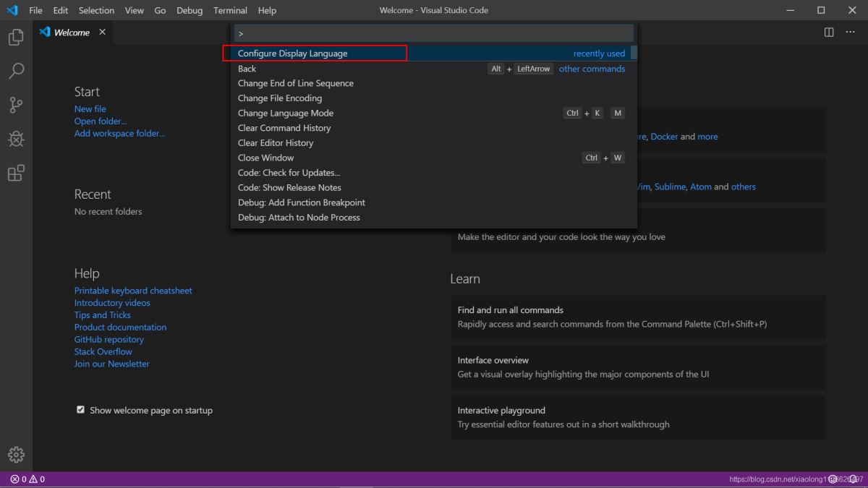
Task: Open the Extensions view
Action: tap(15, 173)
